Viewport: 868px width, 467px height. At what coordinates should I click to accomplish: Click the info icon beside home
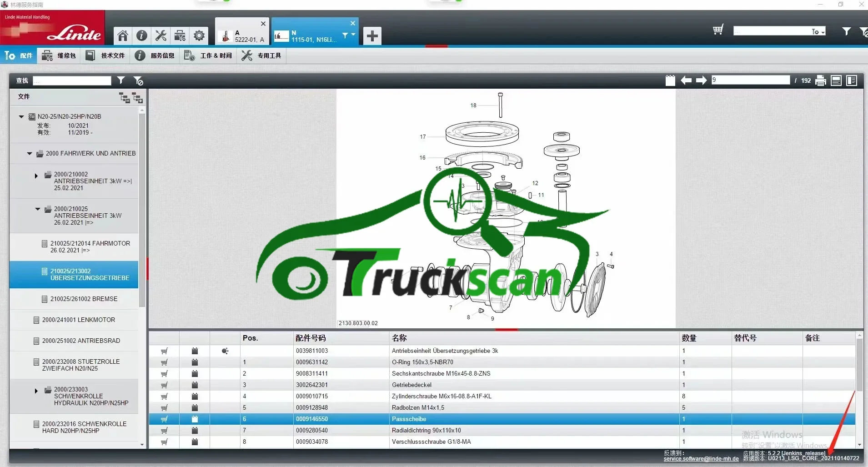pyautogui.click(x=141, y=35)
